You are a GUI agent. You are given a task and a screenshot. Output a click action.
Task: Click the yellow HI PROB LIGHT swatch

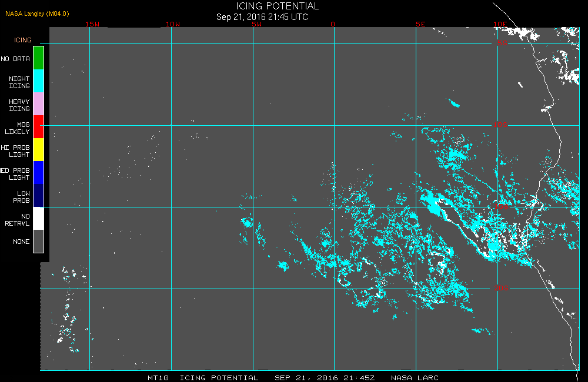click(39, 150)
